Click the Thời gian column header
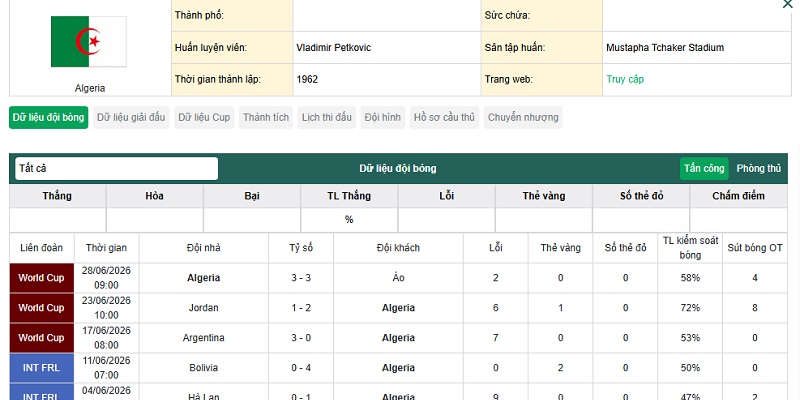800x400 pixels. click(x=106, y=248)
